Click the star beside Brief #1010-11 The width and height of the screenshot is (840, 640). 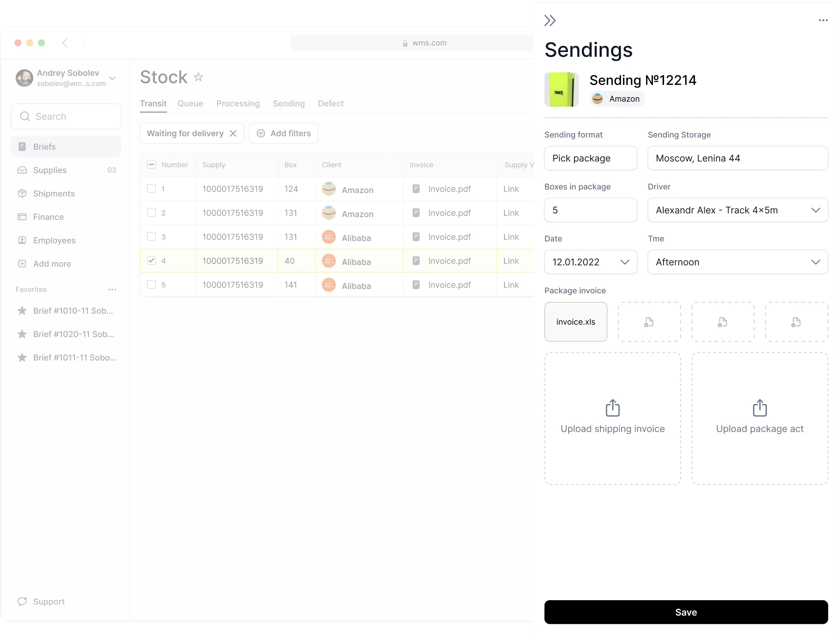click(22, 311)
